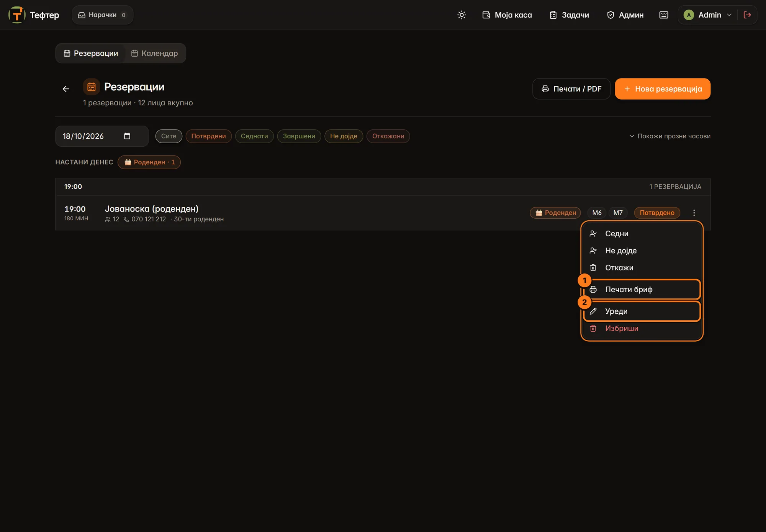Click the date field 18/10/2026

pyautogui.click(x=102, y=136)
